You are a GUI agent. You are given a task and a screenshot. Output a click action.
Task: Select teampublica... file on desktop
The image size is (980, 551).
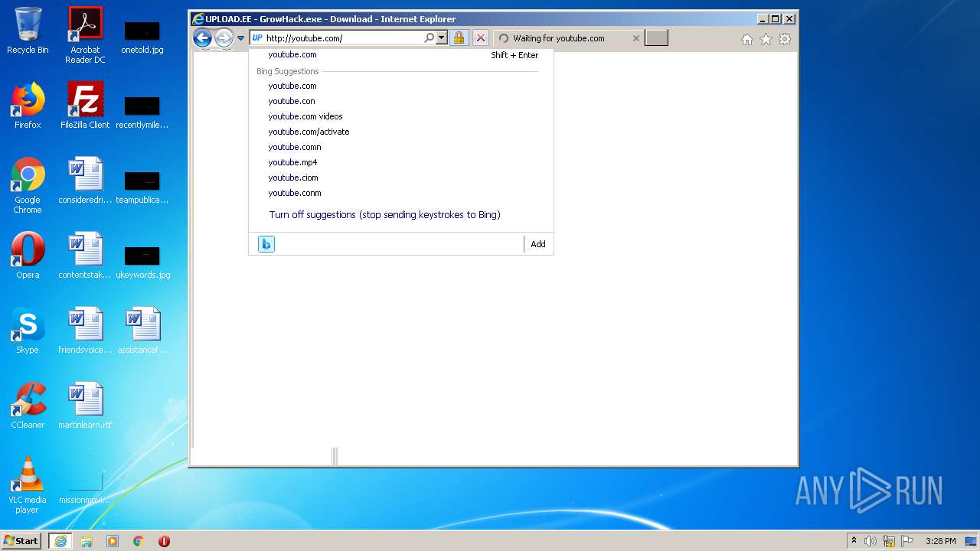coord(142,187)
